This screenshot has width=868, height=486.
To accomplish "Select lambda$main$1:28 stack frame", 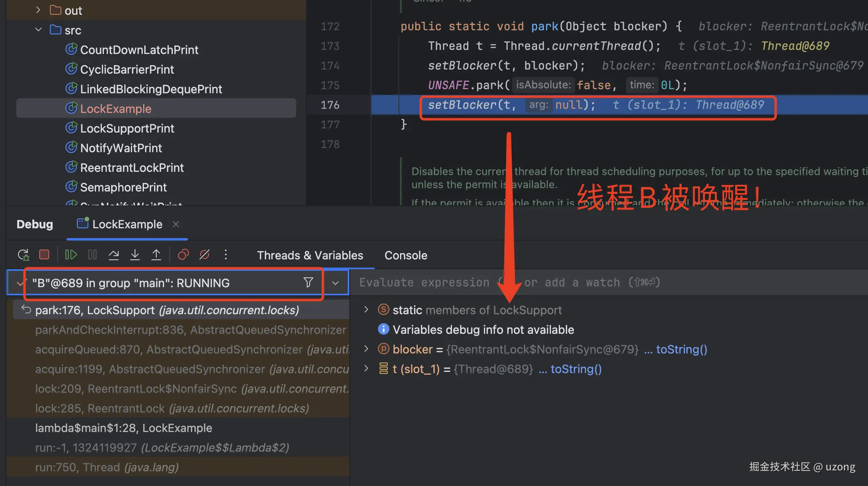I will pyautogui.click(x=124, y=428).
